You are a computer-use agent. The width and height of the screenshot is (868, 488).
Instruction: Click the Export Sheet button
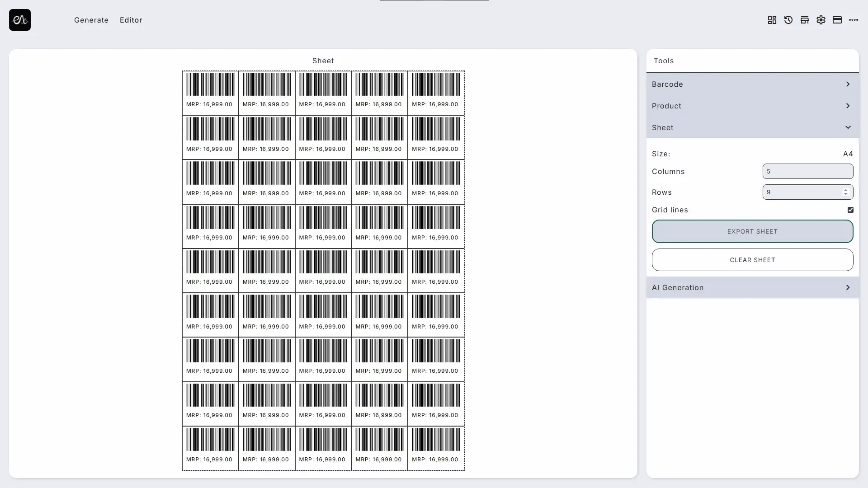pyautogui.click(x=752, y=231)
